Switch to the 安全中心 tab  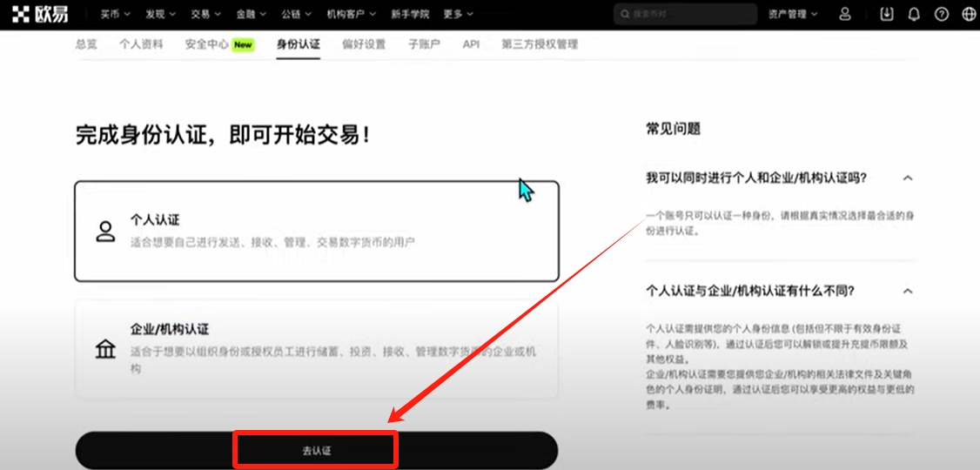tap(207, 44)
